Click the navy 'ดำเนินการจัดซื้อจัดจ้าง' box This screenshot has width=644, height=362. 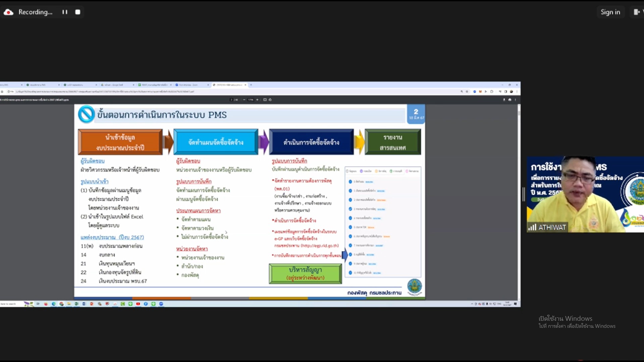click(x=311, y=142)
